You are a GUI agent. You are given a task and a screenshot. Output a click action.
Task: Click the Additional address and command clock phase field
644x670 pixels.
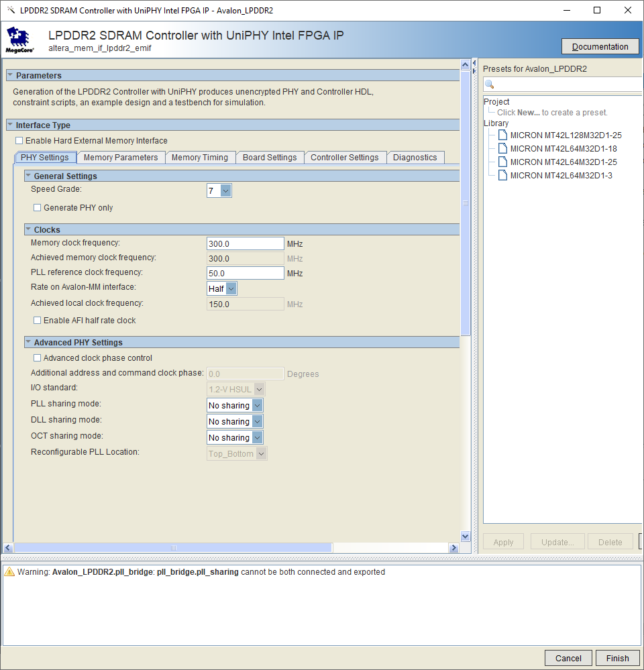click(x=246, y=374)
